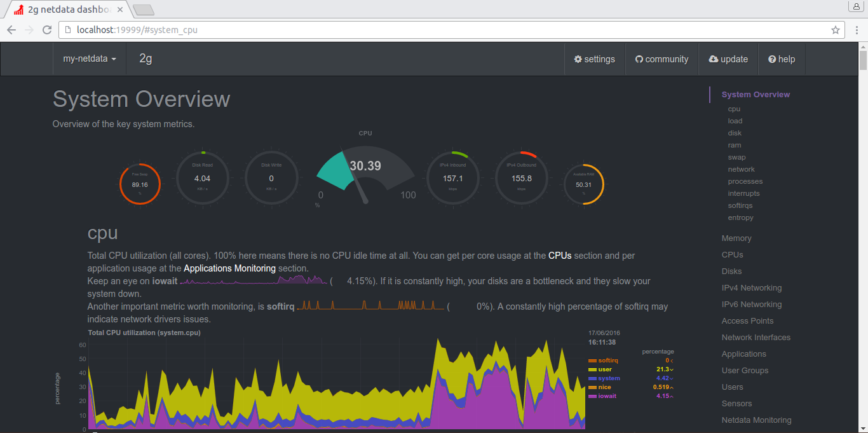Click inside the Total CPU utilization chart

point(337,383)
